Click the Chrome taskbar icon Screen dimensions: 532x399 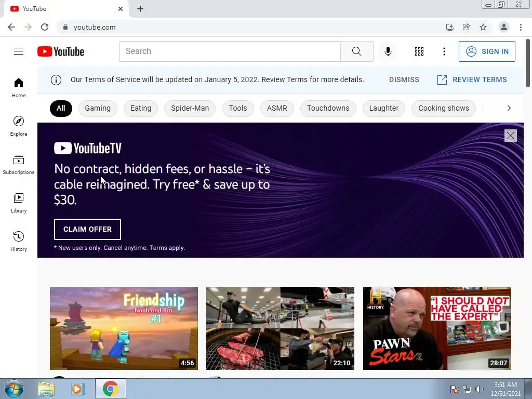point(110,389)
